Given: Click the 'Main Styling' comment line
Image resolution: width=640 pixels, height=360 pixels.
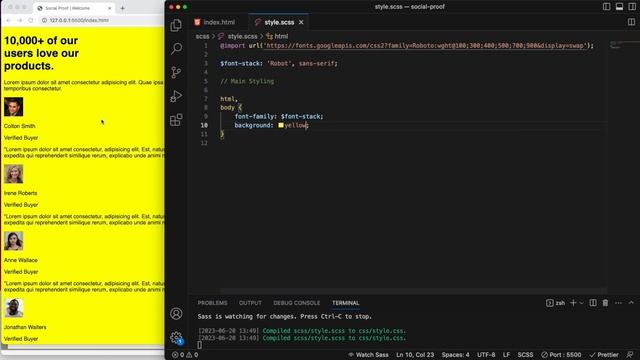Looking at the screenshot, I should tap(247, 81).
